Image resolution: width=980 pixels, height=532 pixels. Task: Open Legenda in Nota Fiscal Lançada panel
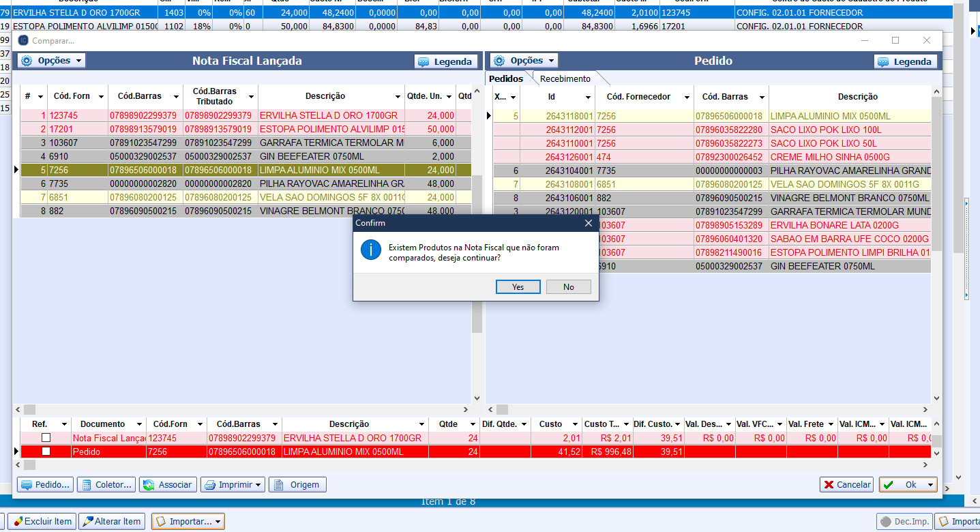pyautogui.click(x=445, y=61)
